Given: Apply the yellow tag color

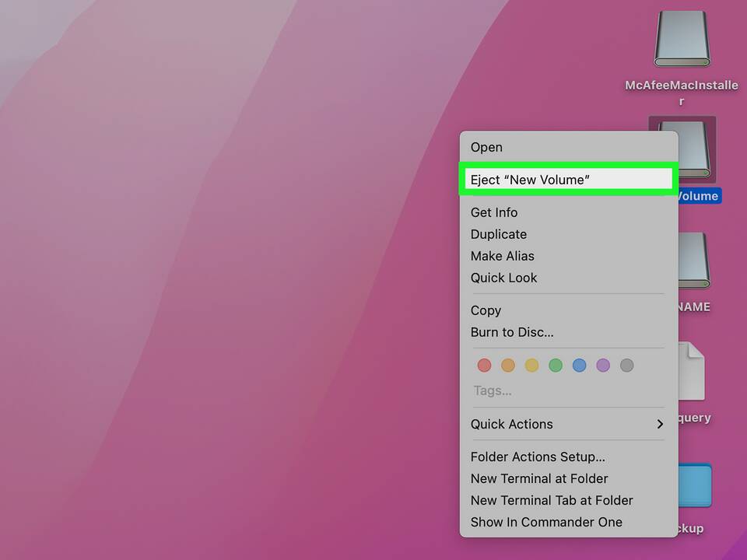Looking at the screenshot, I should [x=531, y=365].
